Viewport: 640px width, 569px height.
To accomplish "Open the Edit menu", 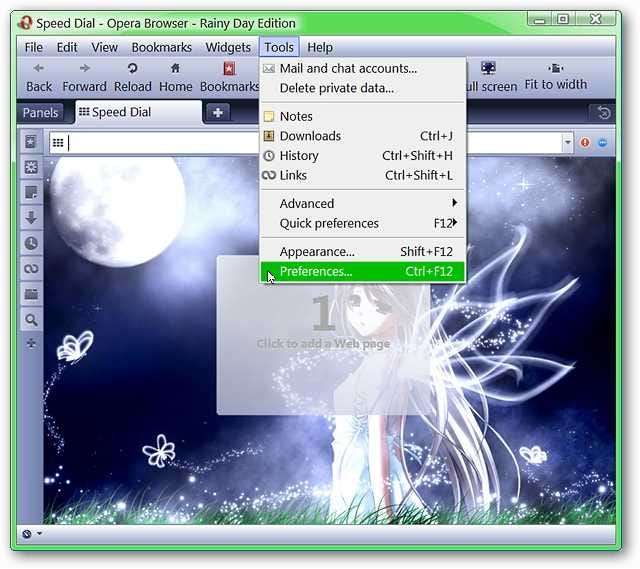I will [x=67, y=47].
